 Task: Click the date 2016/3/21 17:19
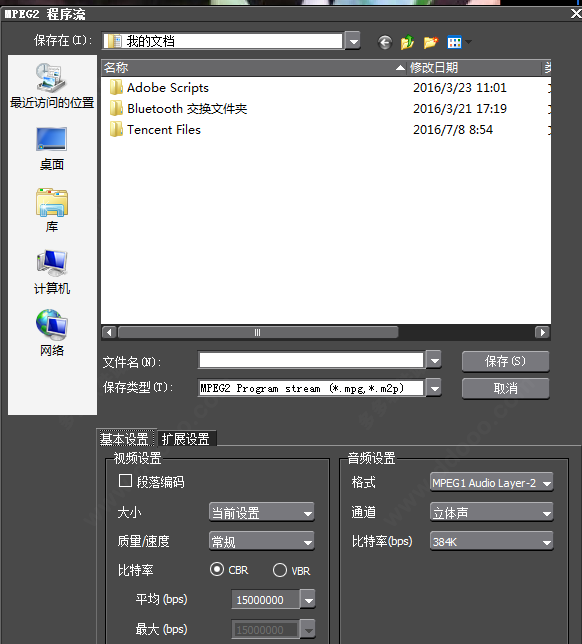(x=460, y=108)
